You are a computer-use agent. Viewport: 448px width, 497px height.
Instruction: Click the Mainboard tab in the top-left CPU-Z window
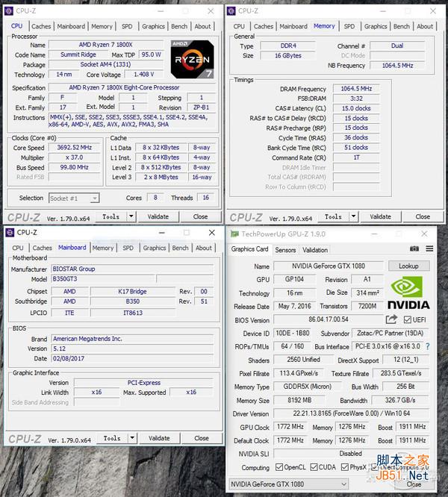(x=71, y=26)
